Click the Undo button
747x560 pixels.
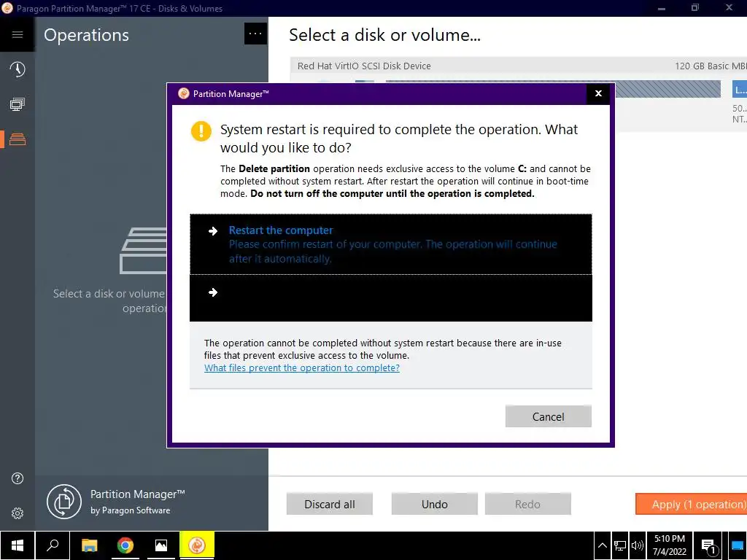point(435,505)
